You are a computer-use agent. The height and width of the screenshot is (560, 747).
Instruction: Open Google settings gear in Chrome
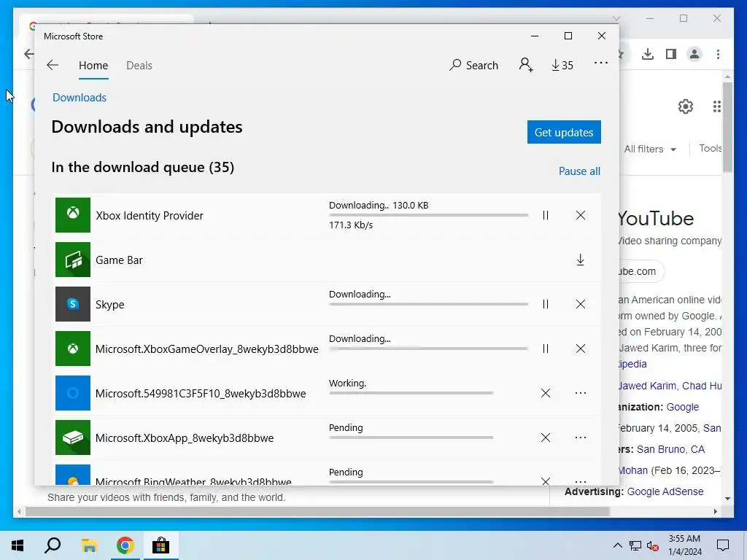686,106
